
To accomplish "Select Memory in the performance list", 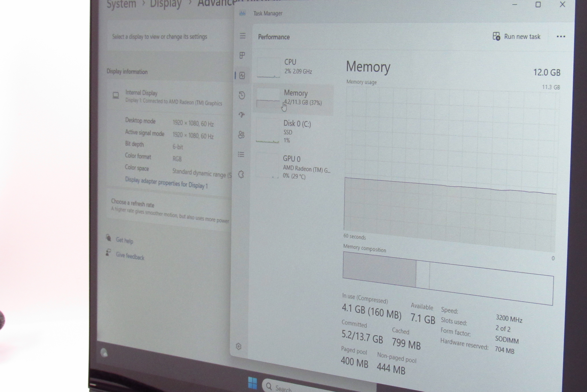I will (293, 98).
